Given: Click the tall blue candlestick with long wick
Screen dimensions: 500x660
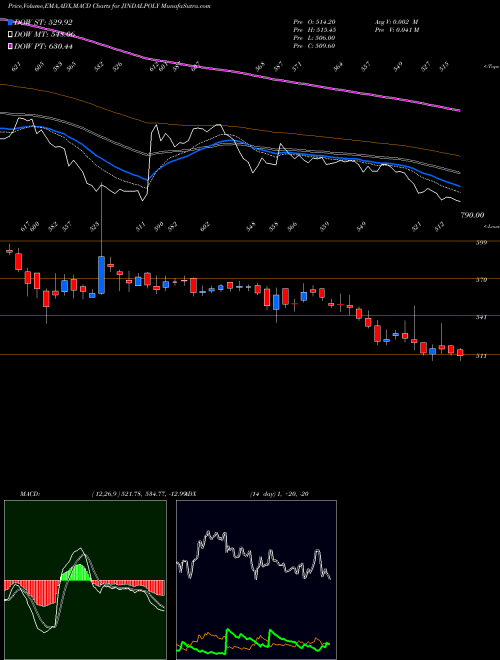Looking at the screenshot, I should (101, 274).
